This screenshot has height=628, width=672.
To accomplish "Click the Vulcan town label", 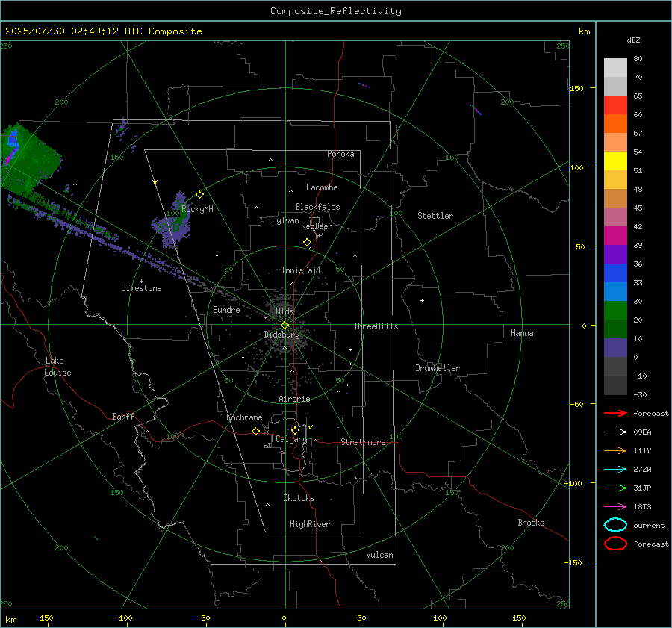I will pos(379,555).
